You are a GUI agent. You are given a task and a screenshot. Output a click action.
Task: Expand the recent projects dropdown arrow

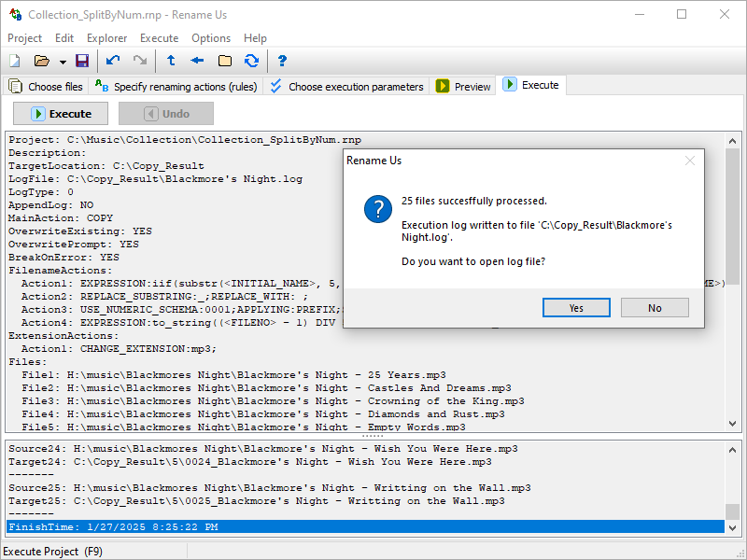(63, 62)
